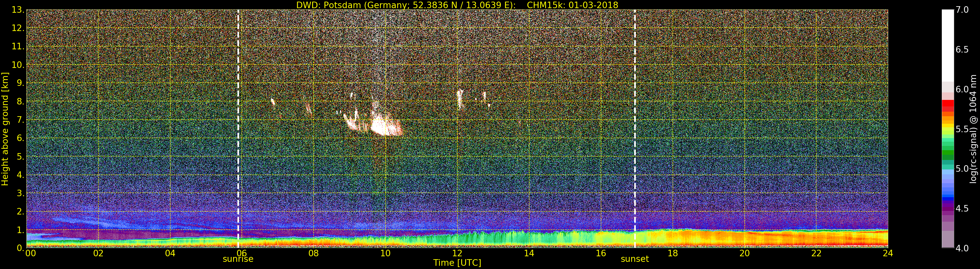Click the "16" time axis tick label
Image resolution: width=980 pixels, height=269 pixels.
601,253
